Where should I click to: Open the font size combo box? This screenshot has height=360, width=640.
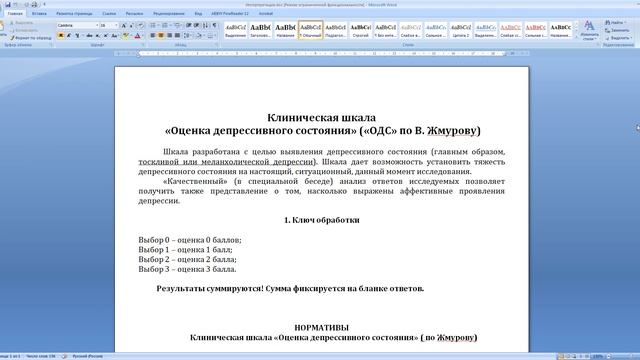tap(109, 25)
